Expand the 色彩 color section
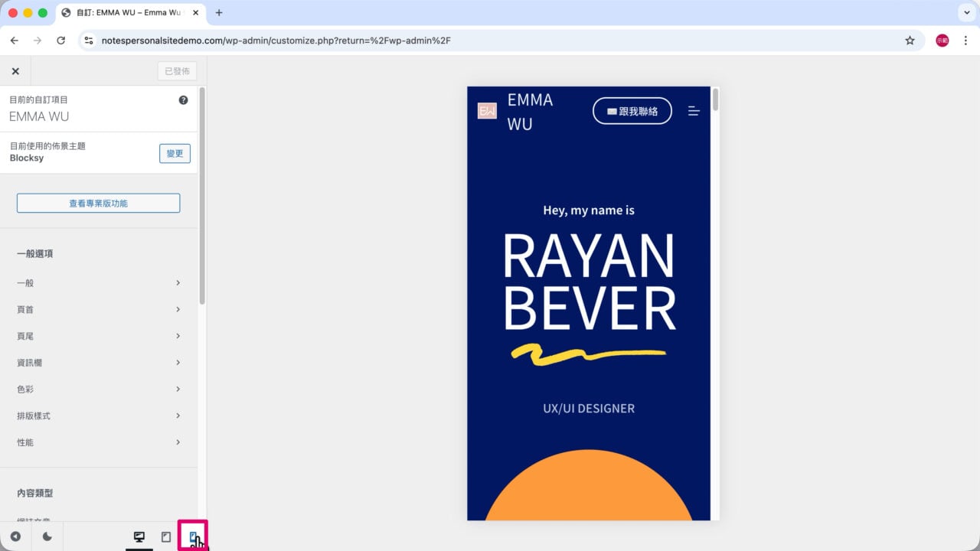The height and width of the screenshot is (551, 980). click(99, 390)
